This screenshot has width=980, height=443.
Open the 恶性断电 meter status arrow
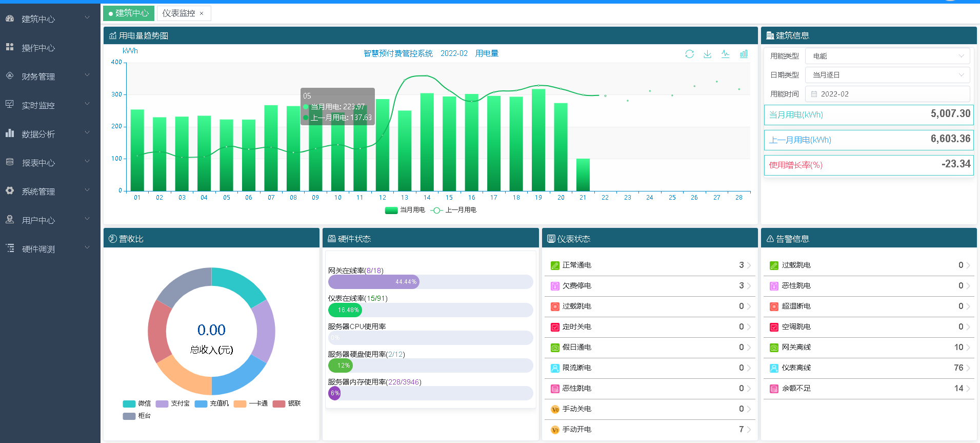[749, 389]
